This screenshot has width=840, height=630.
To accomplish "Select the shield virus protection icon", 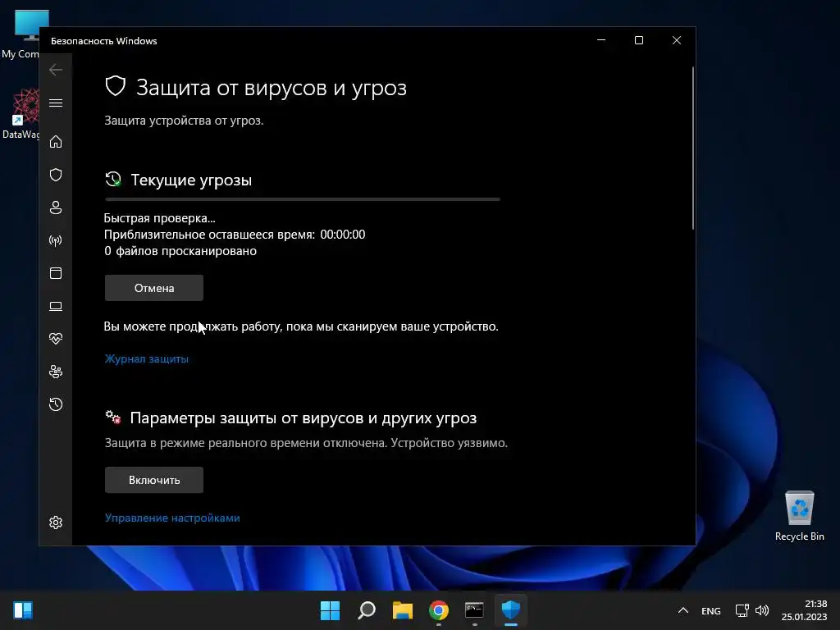I will pos(56,175).
